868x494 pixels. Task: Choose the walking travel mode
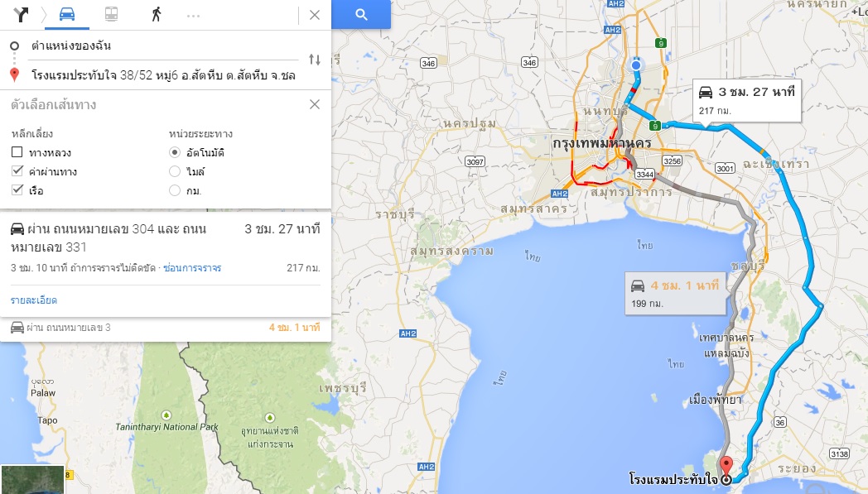[x=156, y=14]
